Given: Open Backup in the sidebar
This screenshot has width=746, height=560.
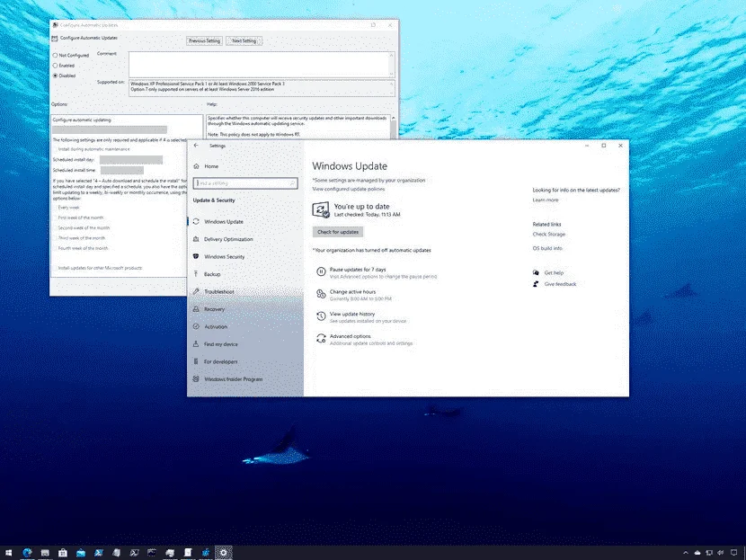Looking at the screenshot, I should pos(207,274).
